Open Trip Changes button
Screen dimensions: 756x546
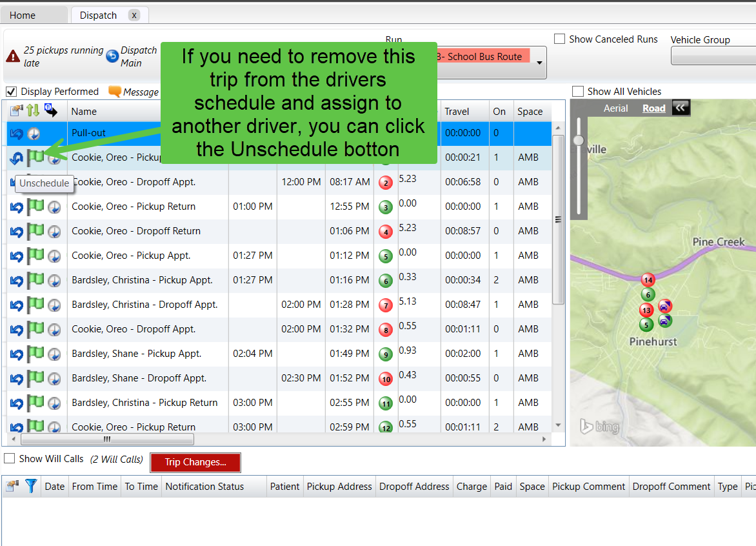point(195,462)
